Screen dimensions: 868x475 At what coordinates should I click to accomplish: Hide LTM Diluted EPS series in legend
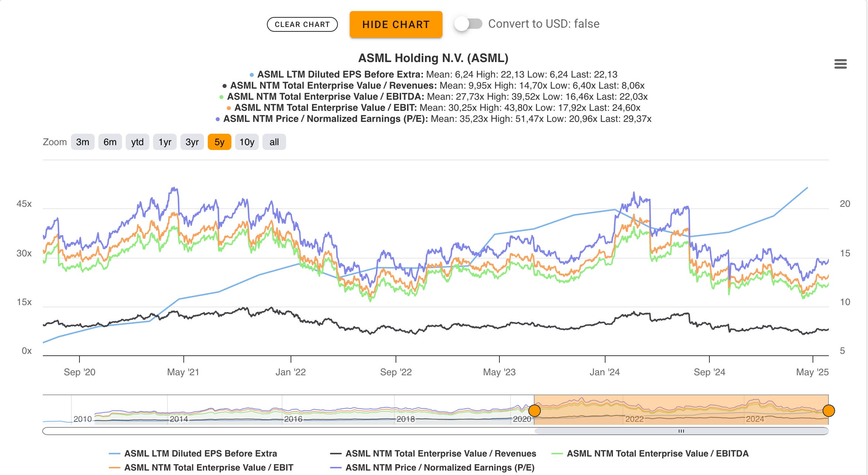click(x=200, y=454)
